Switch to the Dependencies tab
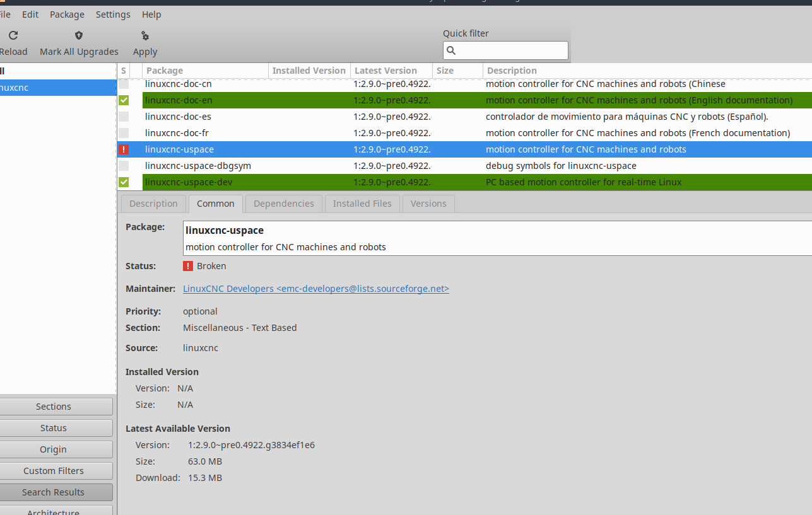This screenshot has width=812, height=515. click(284, 204)
